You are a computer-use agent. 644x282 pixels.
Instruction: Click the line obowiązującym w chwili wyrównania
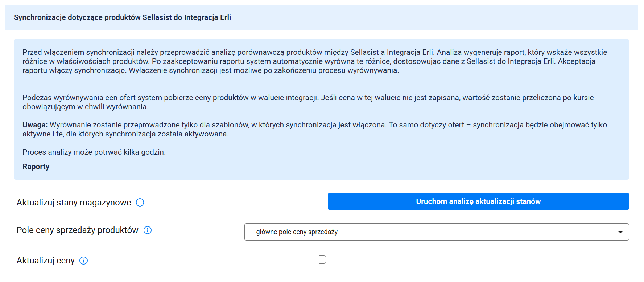[x=86, y=107]
